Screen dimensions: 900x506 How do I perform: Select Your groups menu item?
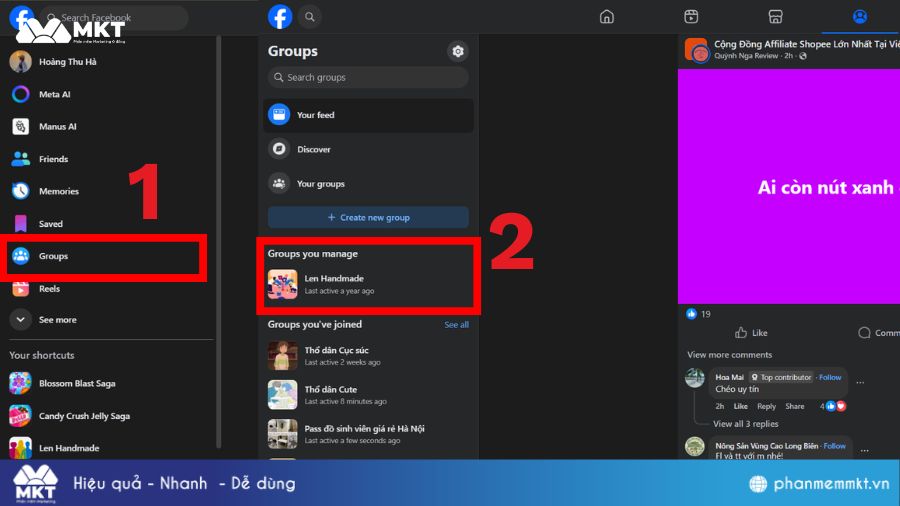(368, 184)
